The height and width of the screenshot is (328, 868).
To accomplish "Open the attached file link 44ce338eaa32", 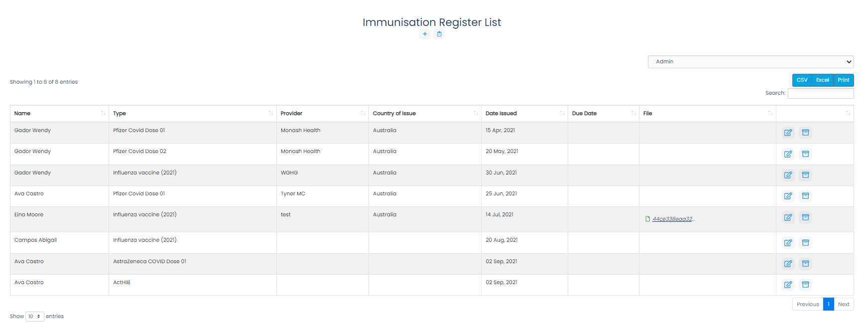I will pyautogui.click(x=673, y=219).
